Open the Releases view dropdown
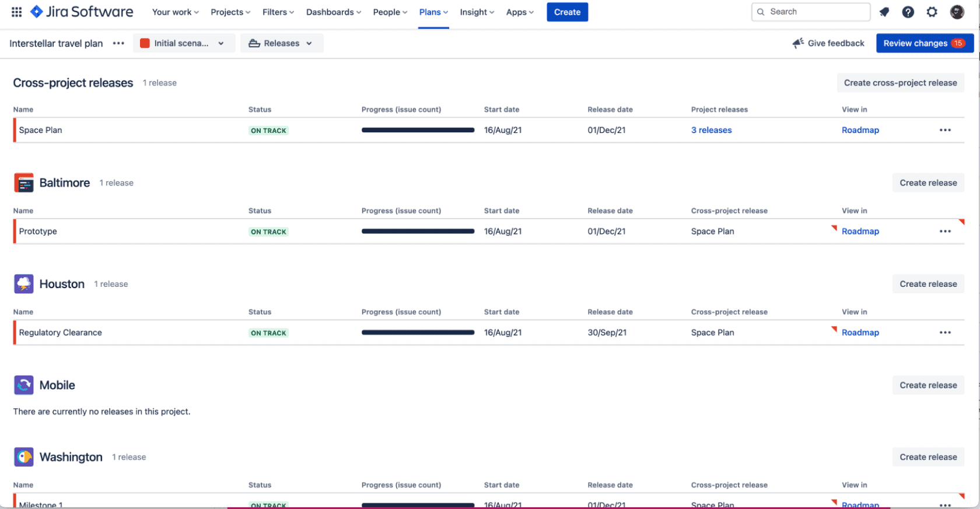The height and width of the screenshot is (509, 980). 281,43
